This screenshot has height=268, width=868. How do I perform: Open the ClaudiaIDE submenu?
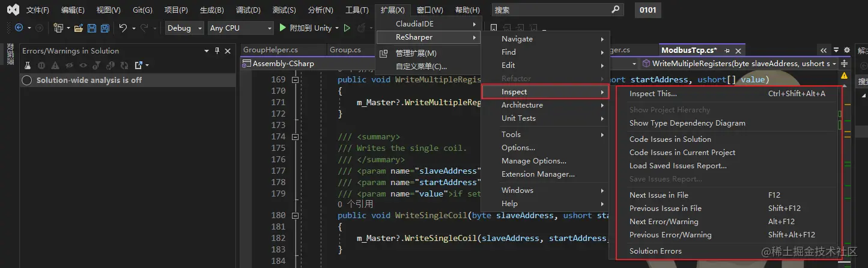(x=429, y=24)
